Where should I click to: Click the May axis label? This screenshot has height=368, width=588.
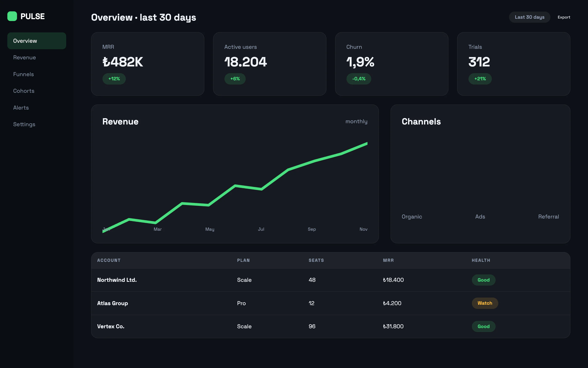tap(210, 229)
